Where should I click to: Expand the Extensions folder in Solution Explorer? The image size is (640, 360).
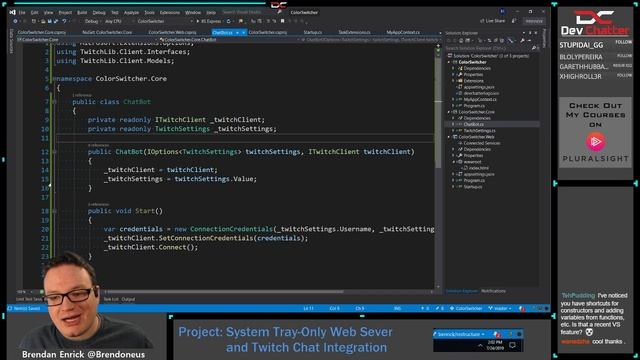(453, 81)
